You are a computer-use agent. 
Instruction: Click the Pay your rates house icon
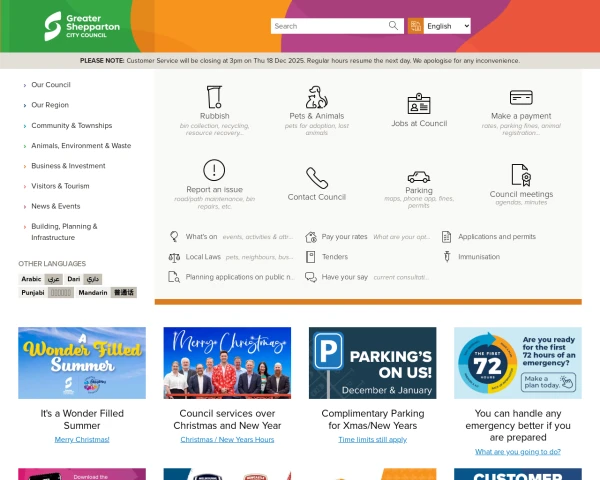click(x=311, y=237)
